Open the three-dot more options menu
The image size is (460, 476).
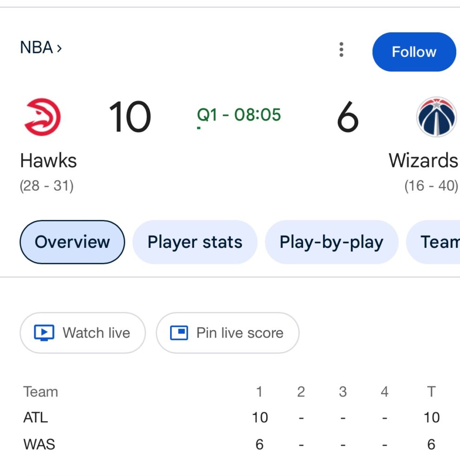tap(342, 49)
